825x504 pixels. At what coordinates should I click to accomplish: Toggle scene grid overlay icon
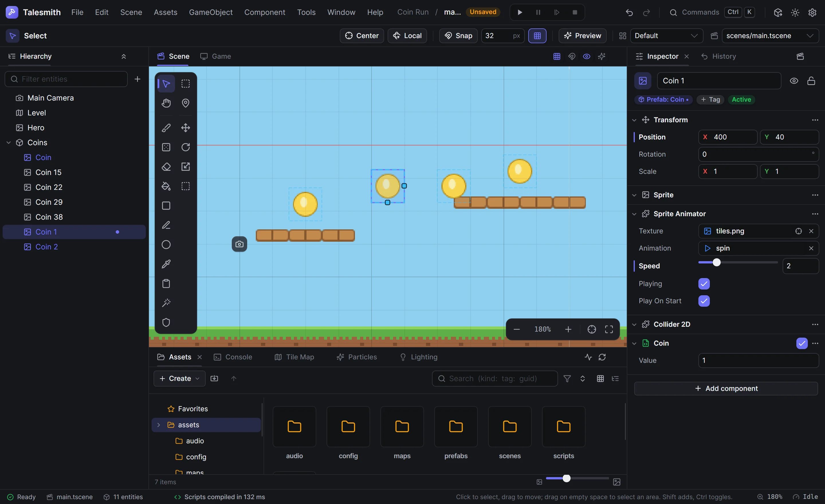pos(557,56)
